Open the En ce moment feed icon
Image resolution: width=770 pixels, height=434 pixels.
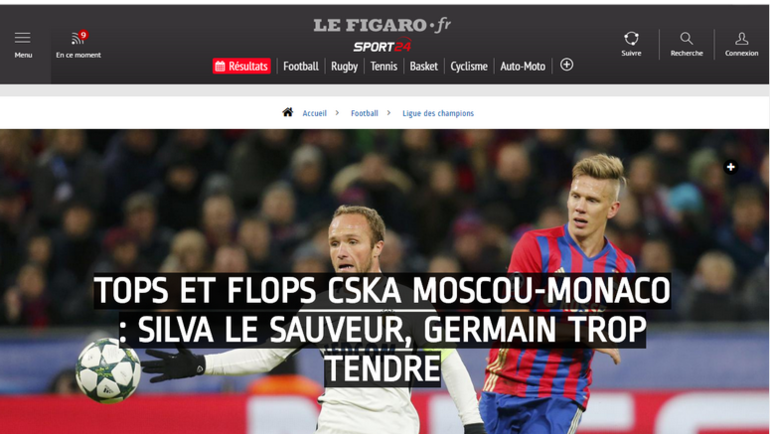click(x=78, y=38)
